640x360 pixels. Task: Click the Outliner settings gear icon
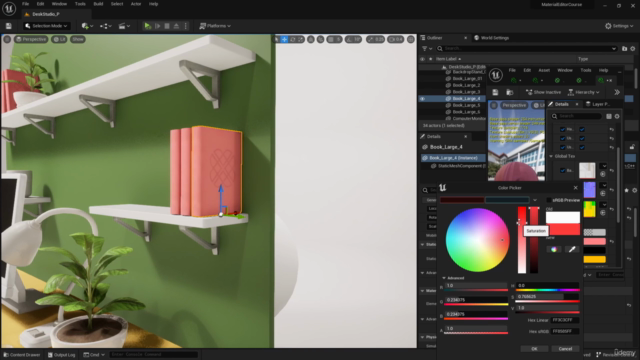click(633, 49)
